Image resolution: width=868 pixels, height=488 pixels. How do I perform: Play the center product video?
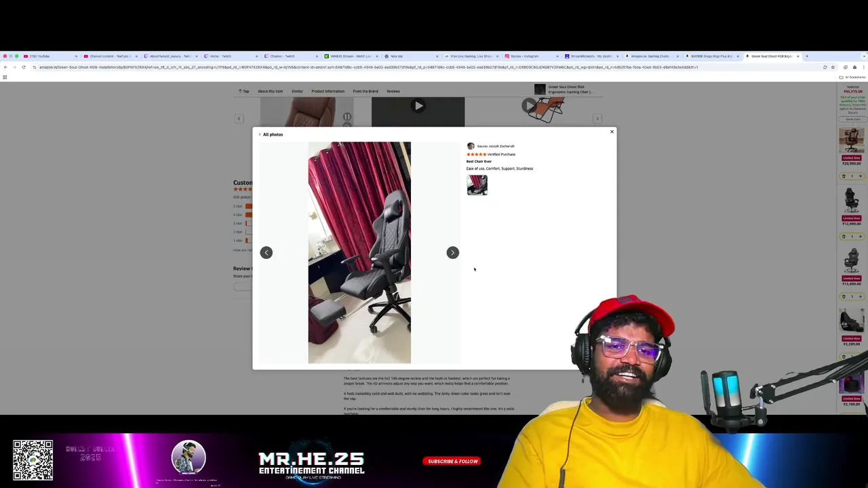click(418, 106)
